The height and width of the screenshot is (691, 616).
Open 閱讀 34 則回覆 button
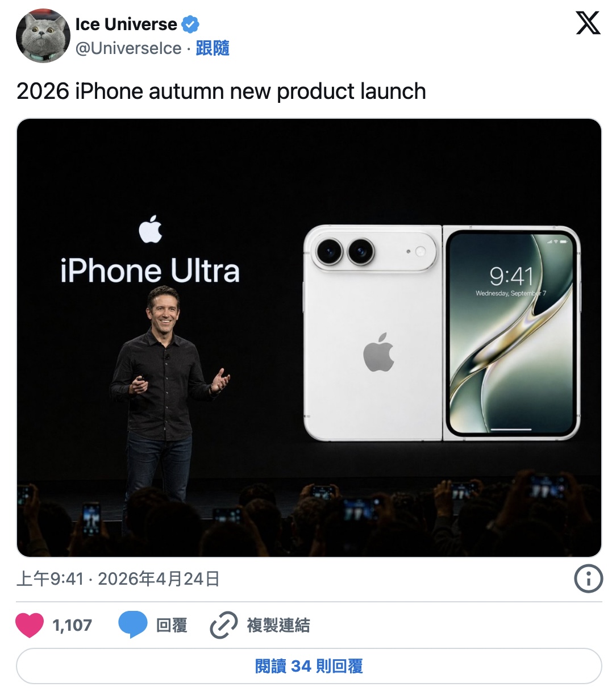tap(309, 666)
